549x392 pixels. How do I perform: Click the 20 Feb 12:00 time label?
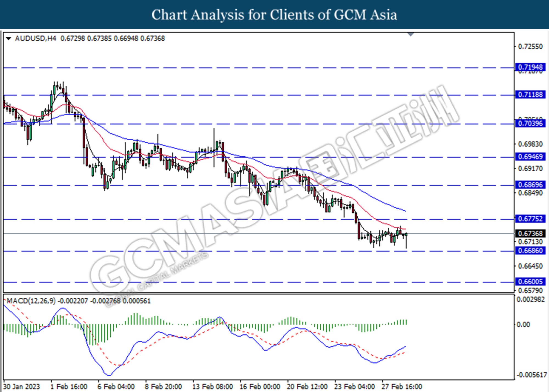[x=307, y=387]
